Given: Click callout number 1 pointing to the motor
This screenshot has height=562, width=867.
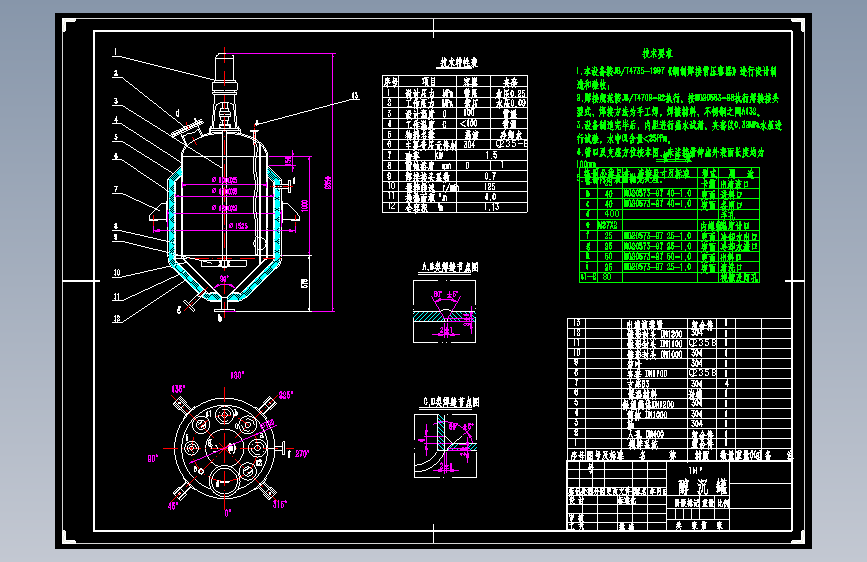Looking at the screenshot, I should pos(115,53).
